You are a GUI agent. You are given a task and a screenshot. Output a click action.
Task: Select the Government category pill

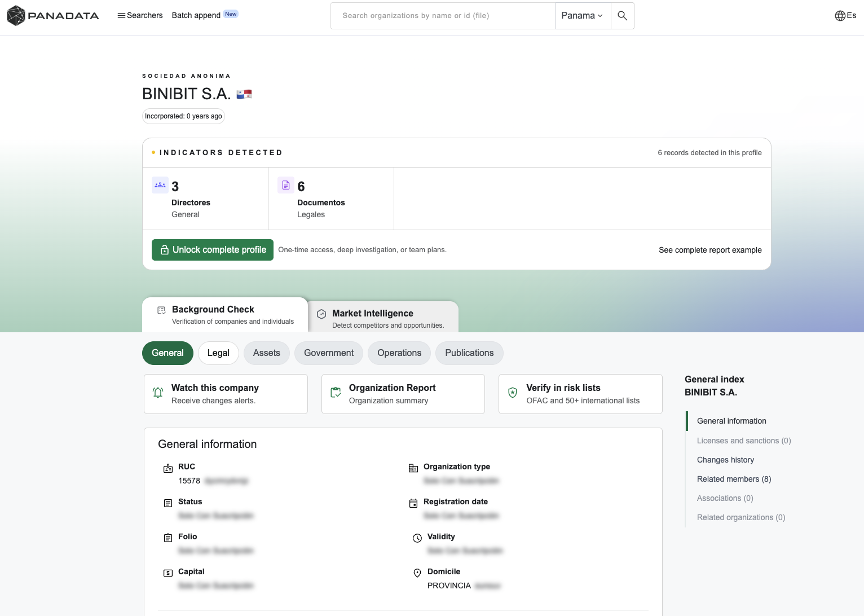329,353
